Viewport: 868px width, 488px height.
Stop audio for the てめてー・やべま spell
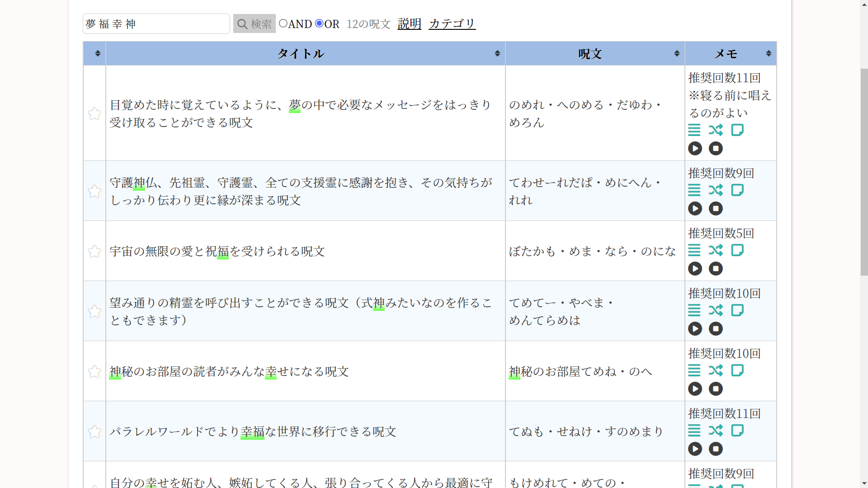[716, 329]
